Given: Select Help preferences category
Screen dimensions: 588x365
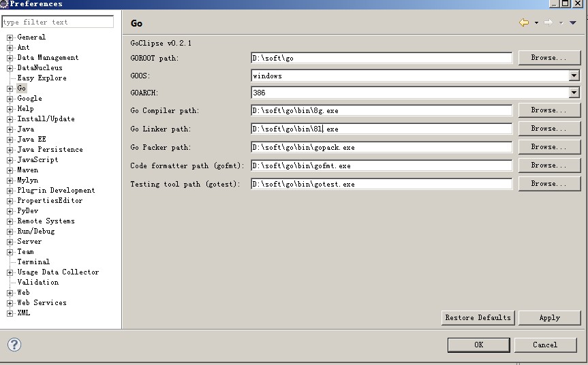Looking at the screenshot, I should (25, 109).
